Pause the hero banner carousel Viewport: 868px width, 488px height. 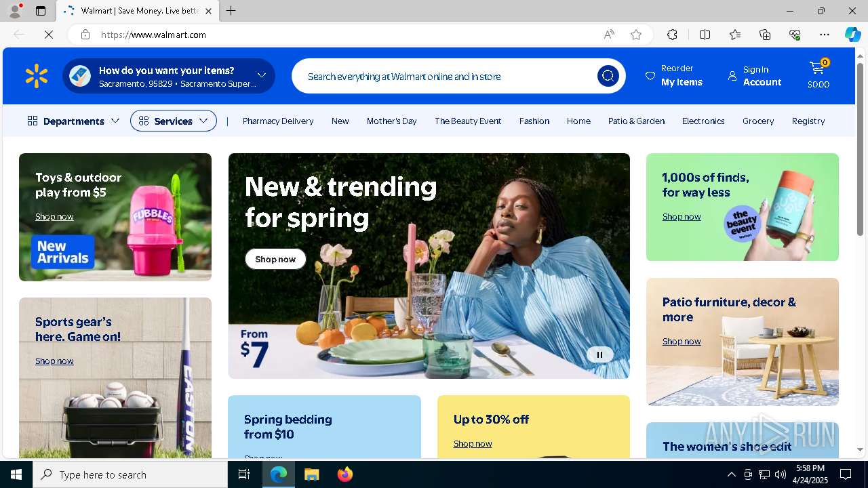[x=599, y=354]
